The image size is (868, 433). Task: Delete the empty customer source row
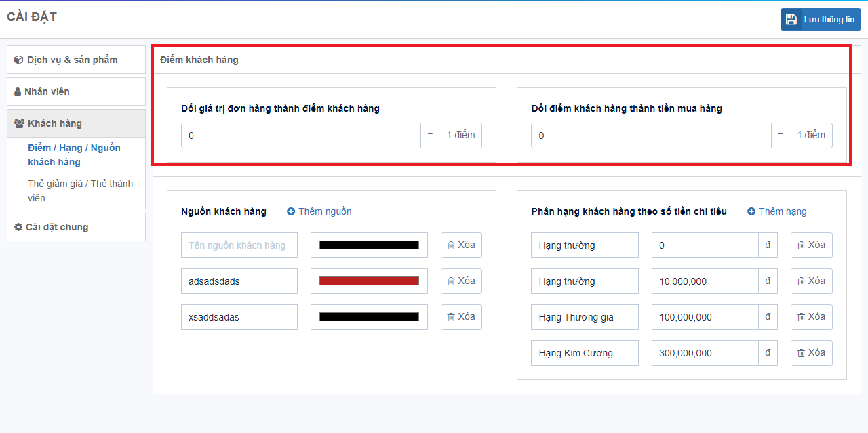pos(461,245)
